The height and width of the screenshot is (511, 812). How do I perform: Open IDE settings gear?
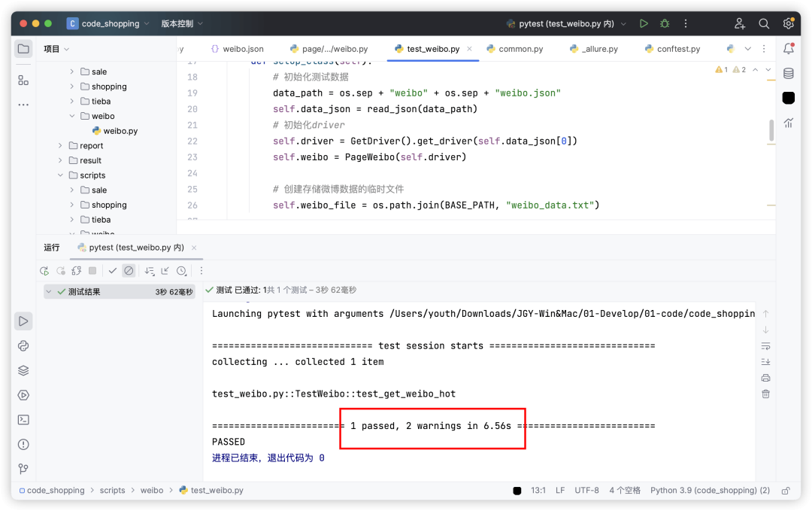pos(788,23)
